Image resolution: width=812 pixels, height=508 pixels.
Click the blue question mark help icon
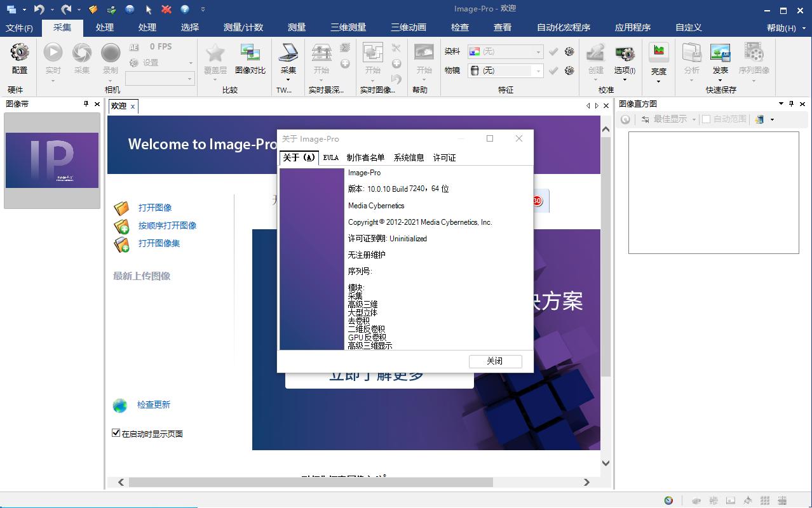(x=185, y=9)
